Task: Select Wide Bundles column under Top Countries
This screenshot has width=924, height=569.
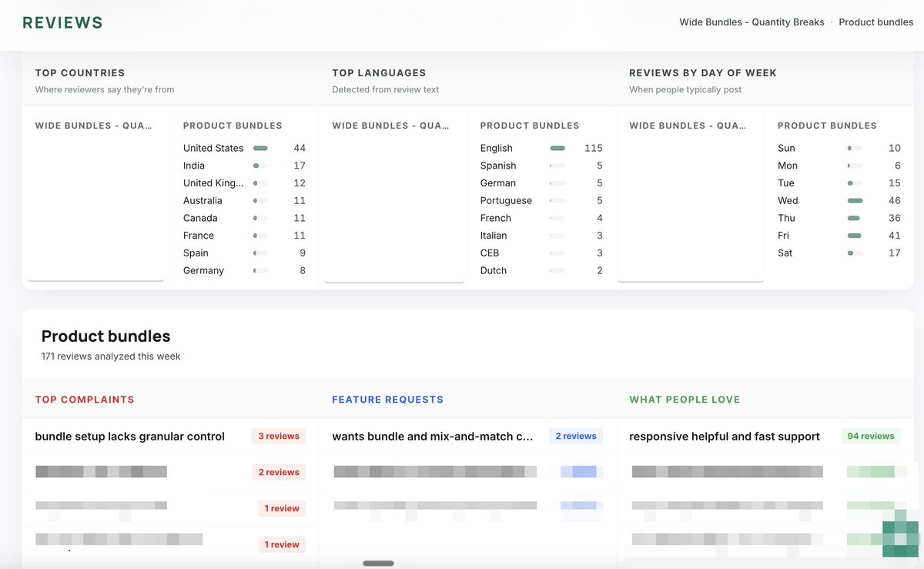Action: pyautogui.click(x=93, y=126)
